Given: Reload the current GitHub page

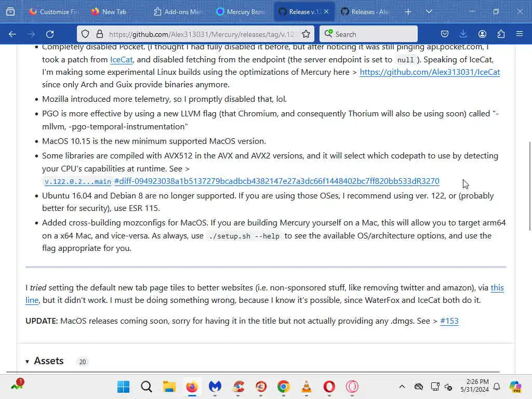Looking at the screenshot, I should click(x=50, y=34).
